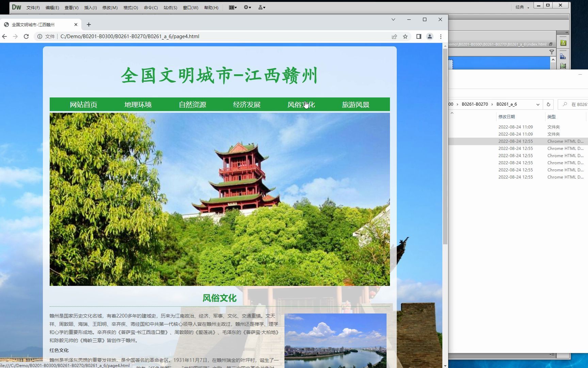Refresh folder in File Explorer
This screenshot has height=368, width=588.
(548, 104)
